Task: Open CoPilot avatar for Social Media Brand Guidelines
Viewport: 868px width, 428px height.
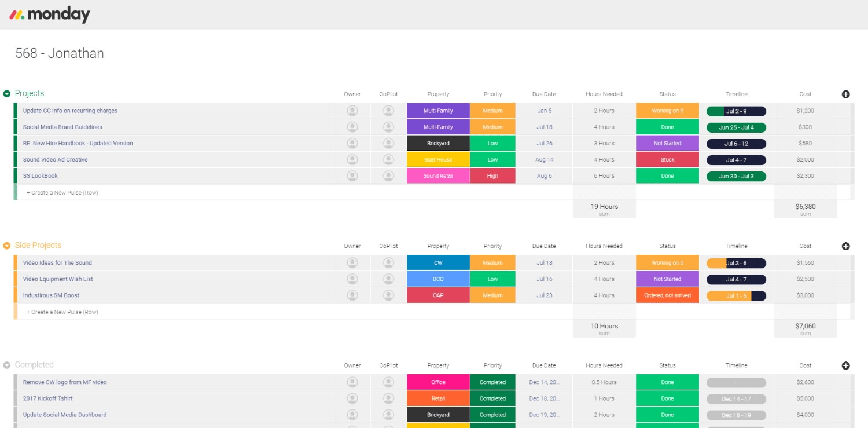Action: tap(388, 127)
